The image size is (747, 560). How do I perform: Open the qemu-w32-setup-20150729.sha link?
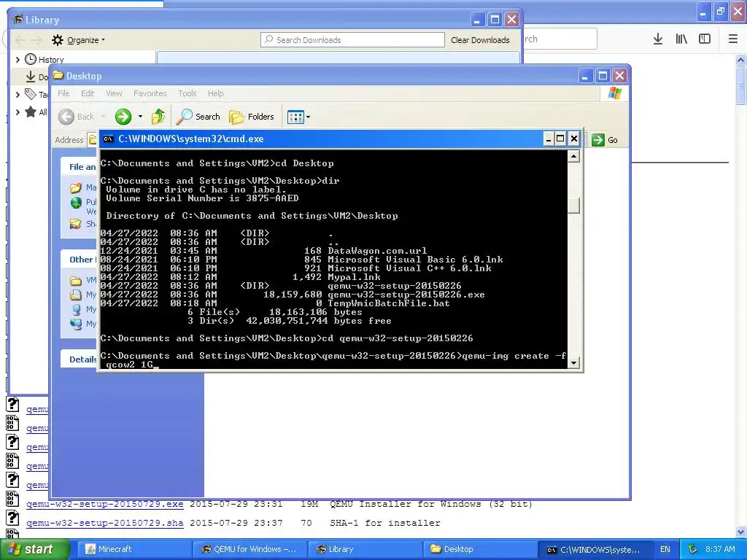click(x=105, y=523)
